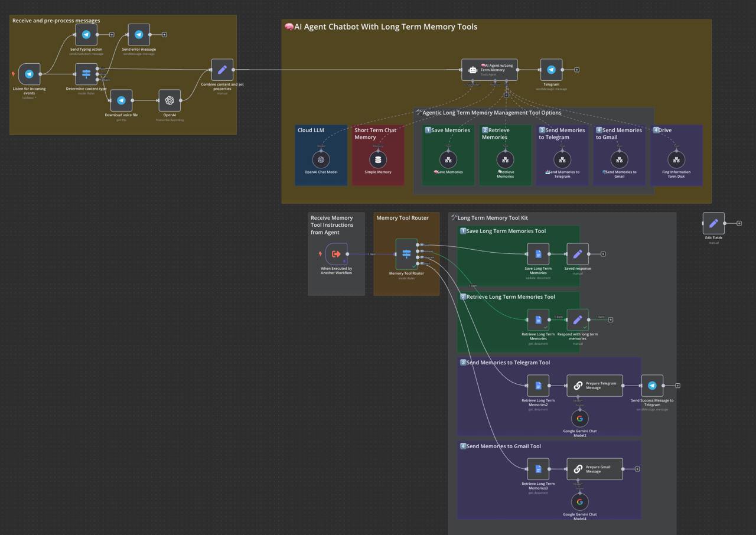Viewport: 756px width, 535px height.
Task: Open Combine content and set properties node
Action: pos(222,70)
